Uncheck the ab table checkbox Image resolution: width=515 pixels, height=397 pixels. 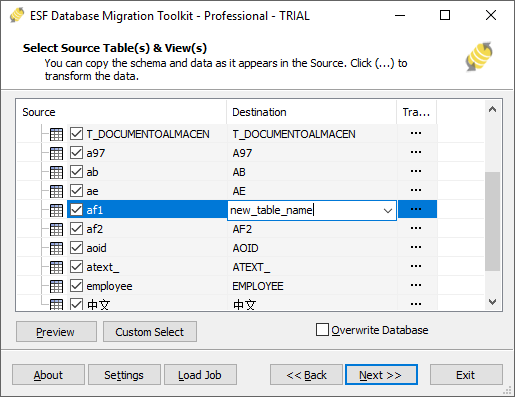[x=76, y=172]
